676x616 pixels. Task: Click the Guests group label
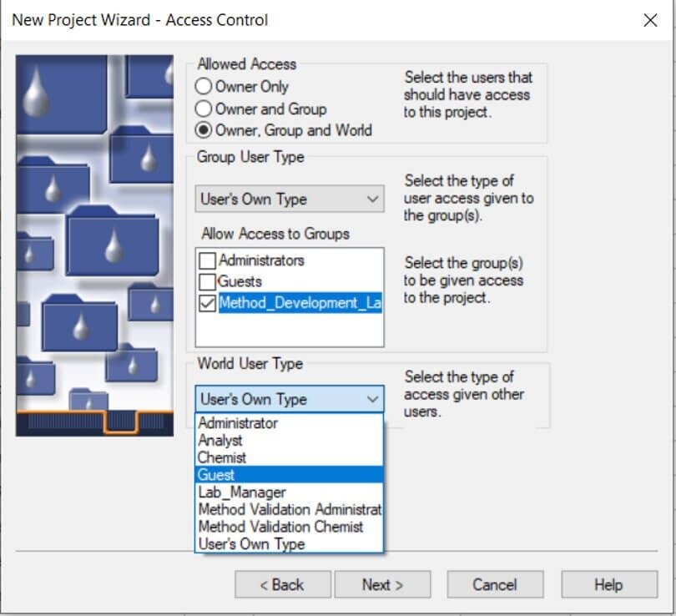click(240, 281)
